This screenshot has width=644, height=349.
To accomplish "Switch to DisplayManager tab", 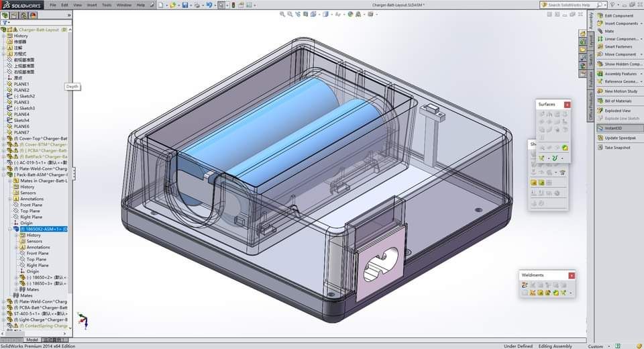I will click(34, 15).
